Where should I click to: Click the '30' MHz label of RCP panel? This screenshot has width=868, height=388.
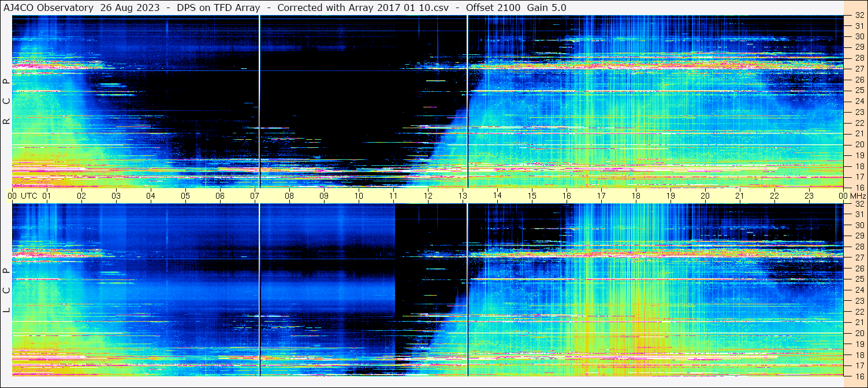pos(859,36)
